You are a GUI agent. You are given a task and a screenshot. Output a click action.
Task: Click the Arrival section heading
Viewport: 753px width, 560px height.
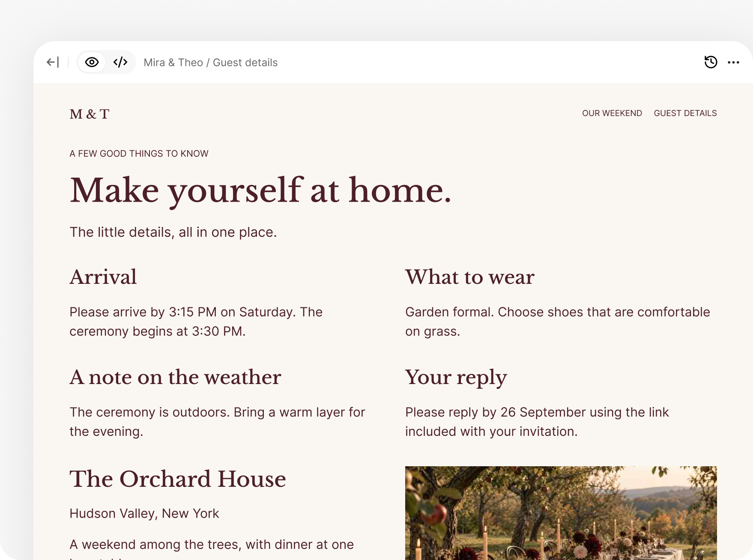(103, 277)
